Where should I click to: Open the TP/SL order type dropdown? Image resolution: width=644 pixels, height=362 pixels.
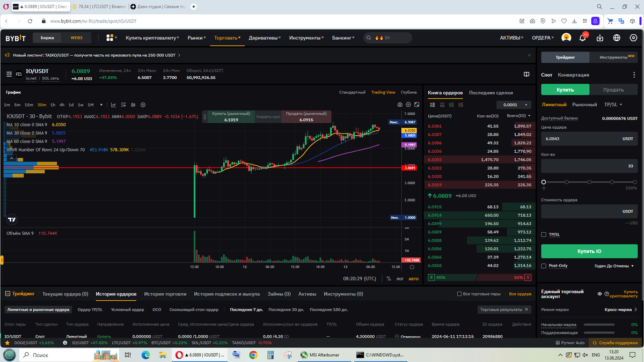click(x=612, y=105)
